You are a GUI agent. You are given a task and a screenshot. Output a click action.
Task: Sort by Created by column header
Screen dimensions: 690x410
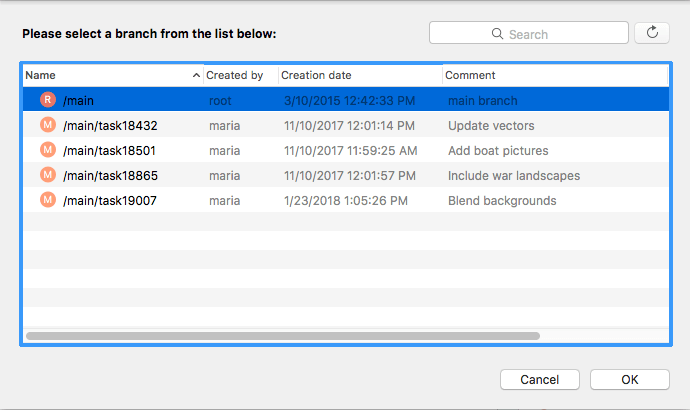(x=241, y=75)
